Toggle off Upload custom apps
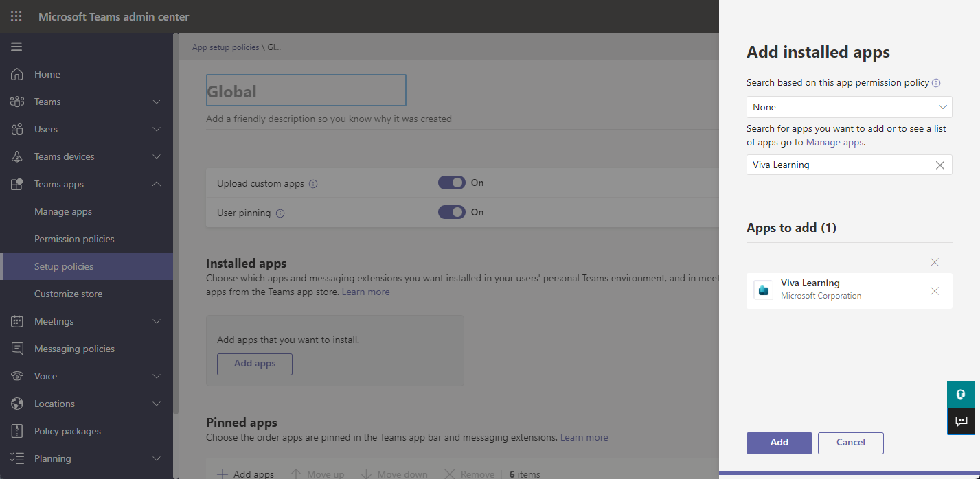The width and height of the screenshot is (980, 479). pos(451,183)
